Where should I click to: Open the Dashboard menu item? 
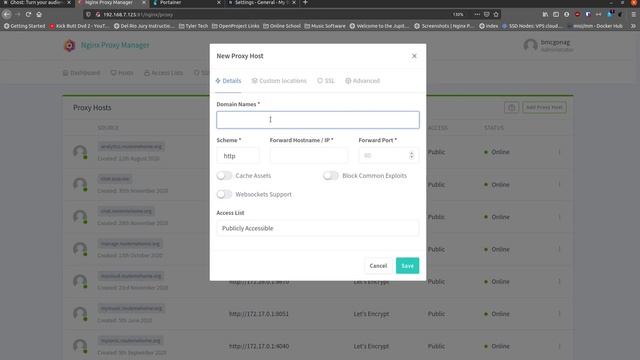click(x=81, y=73)
